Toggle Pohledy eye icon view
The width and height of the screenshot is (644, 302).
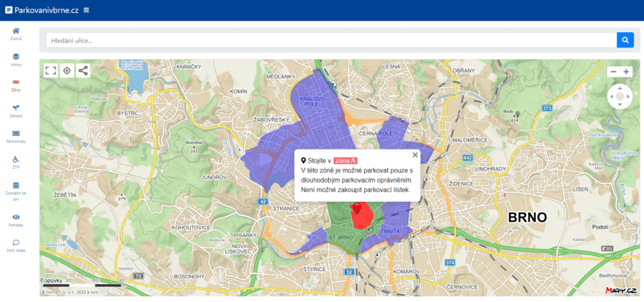tap(16, 219)
